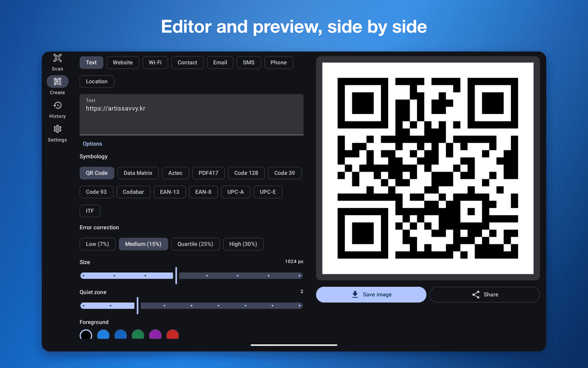588x368 pixels.
Task: Click the Share button
Action: coord(485,294)
